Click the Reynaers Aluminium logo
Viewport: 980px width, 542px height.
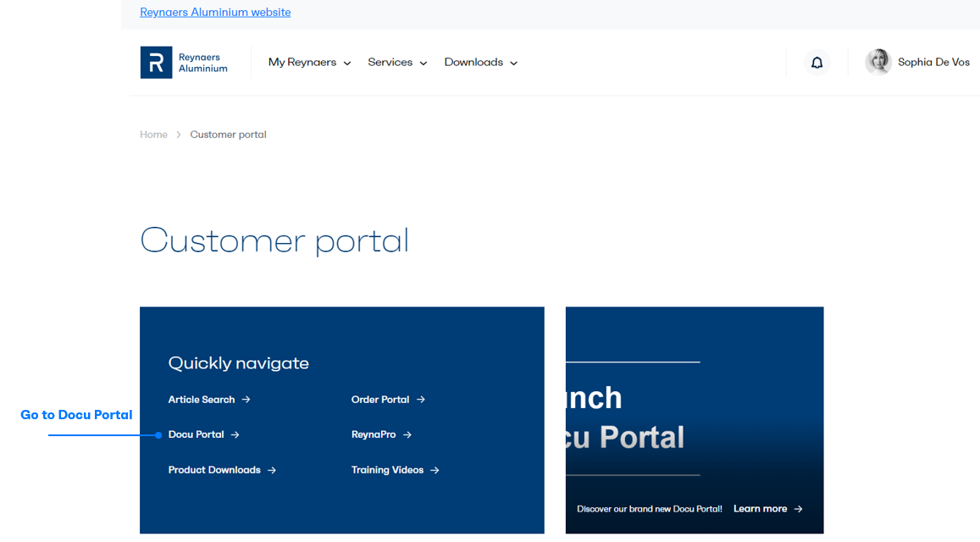click(x=184, y=63)
